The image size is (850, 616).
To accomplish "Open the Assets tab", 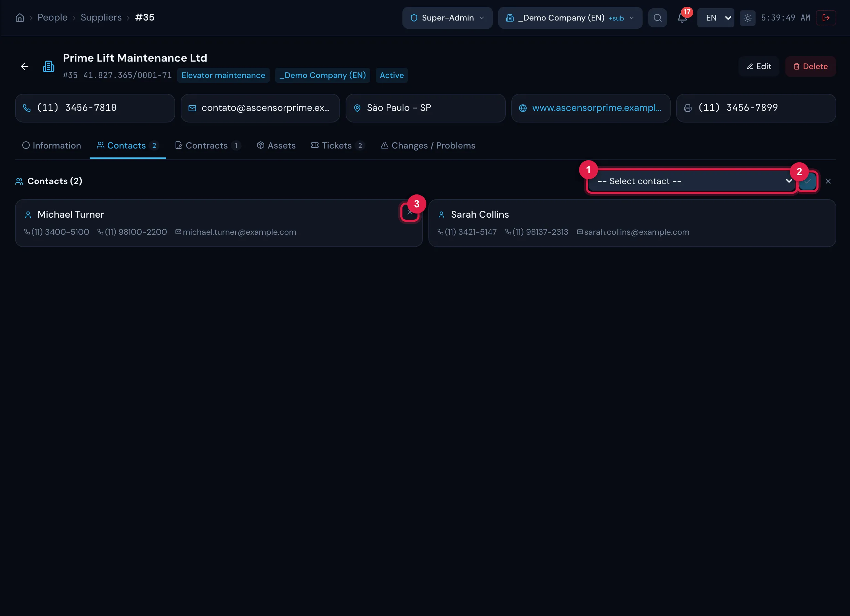I will (276, 145).
